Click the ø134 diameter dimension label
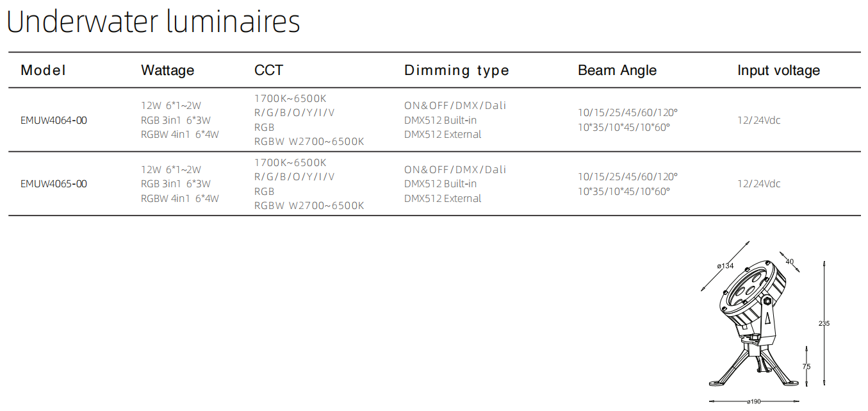Viewport: 868px width, 411px height. [725, 266]
